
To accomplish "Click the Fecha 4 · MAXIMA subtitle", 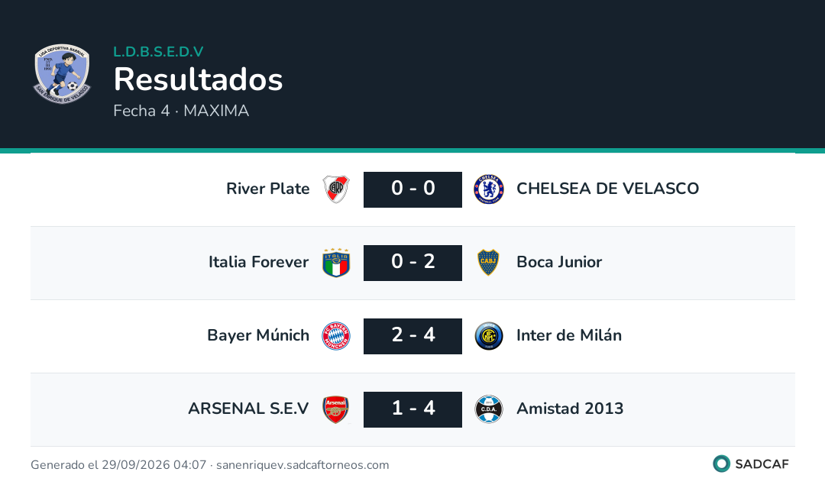I will 181,111.
